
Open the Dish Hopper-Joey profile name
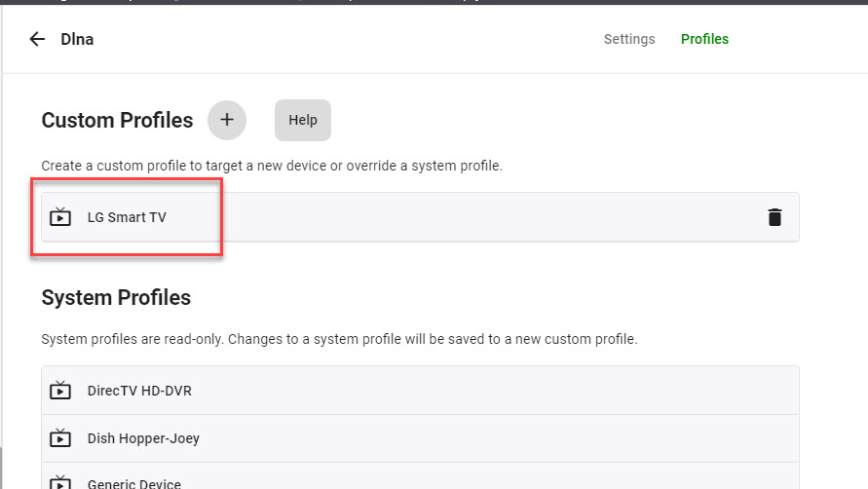[x=143, y=438]
